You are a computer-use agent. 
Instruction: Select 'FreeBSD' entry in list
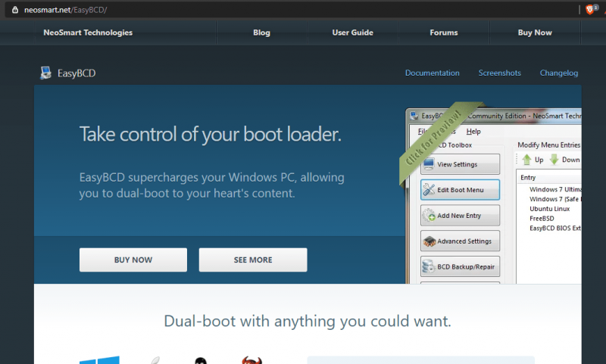point(542,218)
